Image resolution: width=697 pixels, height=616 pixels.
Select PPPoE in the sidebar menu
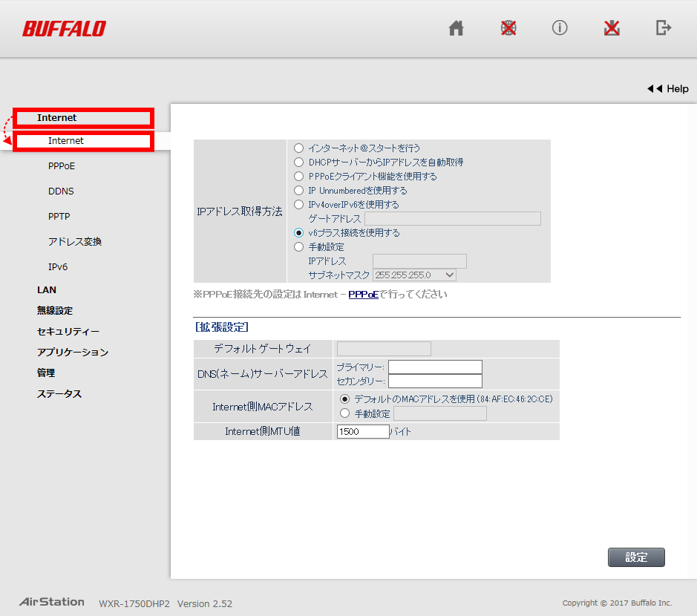[61, 166]
